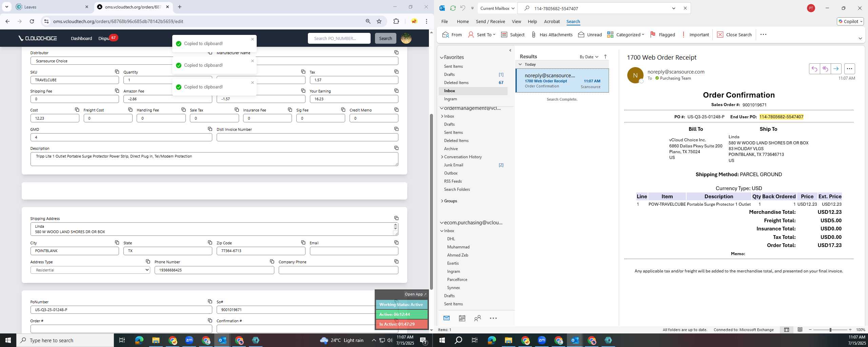The image size is (868, 347).
Task: Open the Outlook File menu
Action: [445, 21]
